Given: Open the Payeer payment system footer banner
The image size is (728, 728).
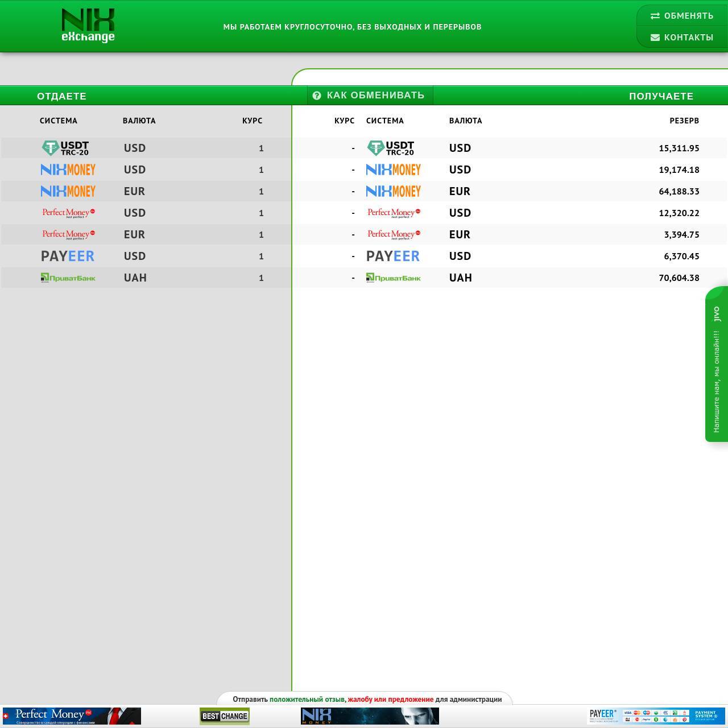Looking at the screenshot, I should [x=656, y=716].
